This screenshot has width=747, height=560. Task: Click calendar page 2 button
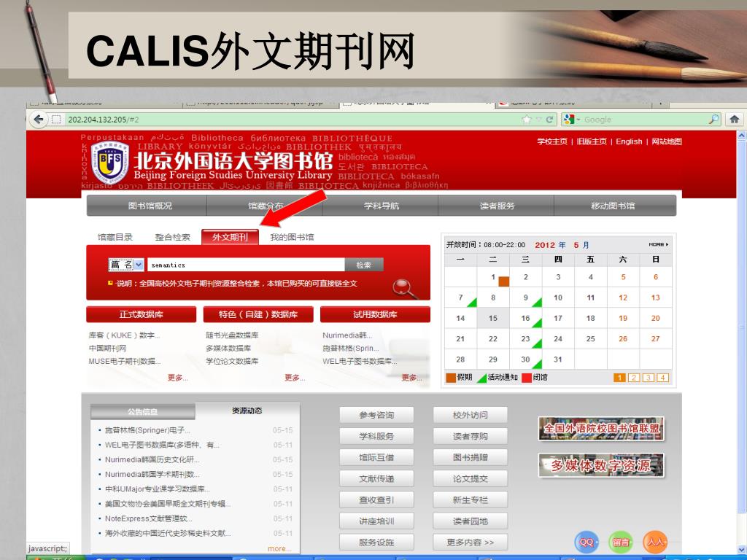click(634, 378)
